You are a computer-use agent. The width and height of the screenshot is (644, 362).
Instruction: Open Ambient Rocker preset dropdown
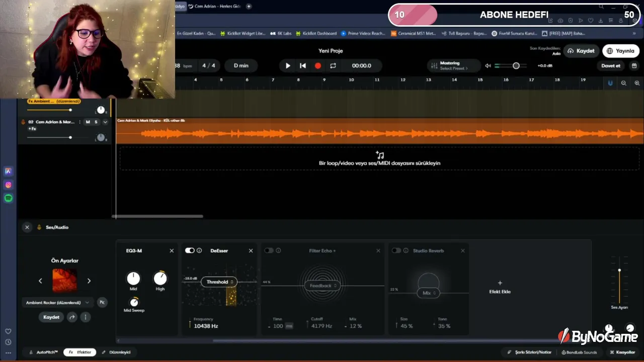[x=57, y=303]
